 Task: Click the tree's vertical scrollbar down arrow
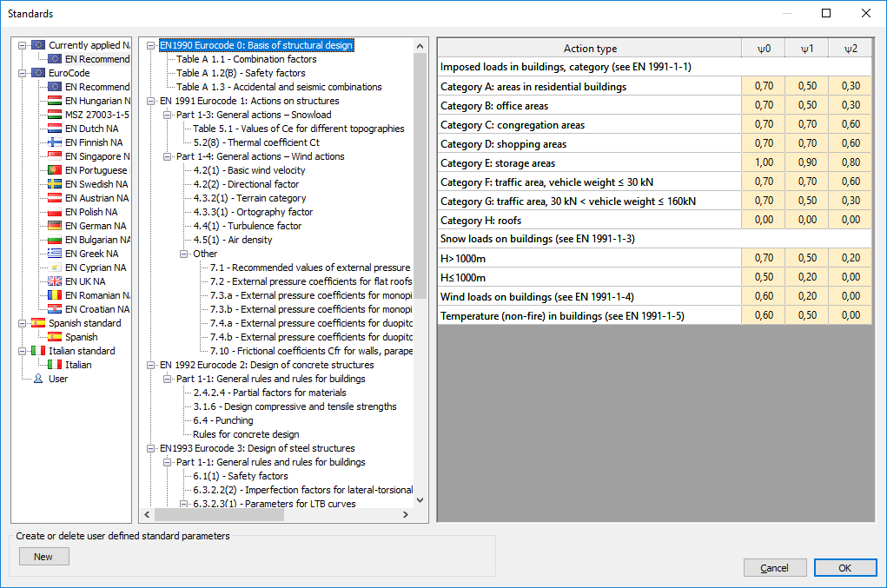(420, 499)
